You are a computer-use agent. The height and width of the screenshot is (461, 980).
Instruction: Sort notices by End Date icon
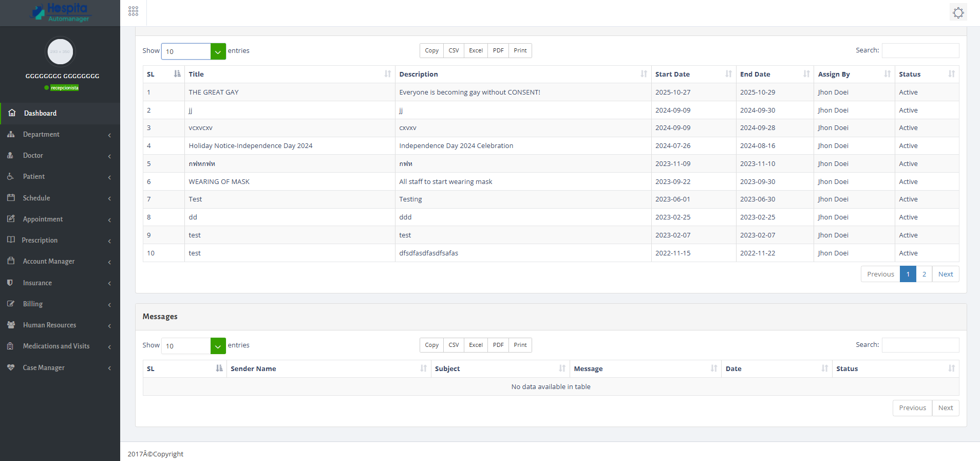pos(807,74)
